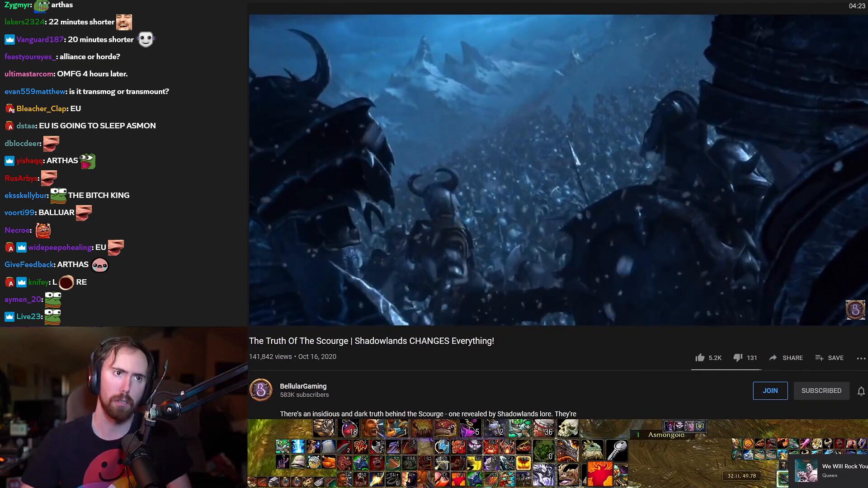Screen dimensions: 868x488
Task: Click the like thumbs-up icon
Action: (x=700, y=357)
